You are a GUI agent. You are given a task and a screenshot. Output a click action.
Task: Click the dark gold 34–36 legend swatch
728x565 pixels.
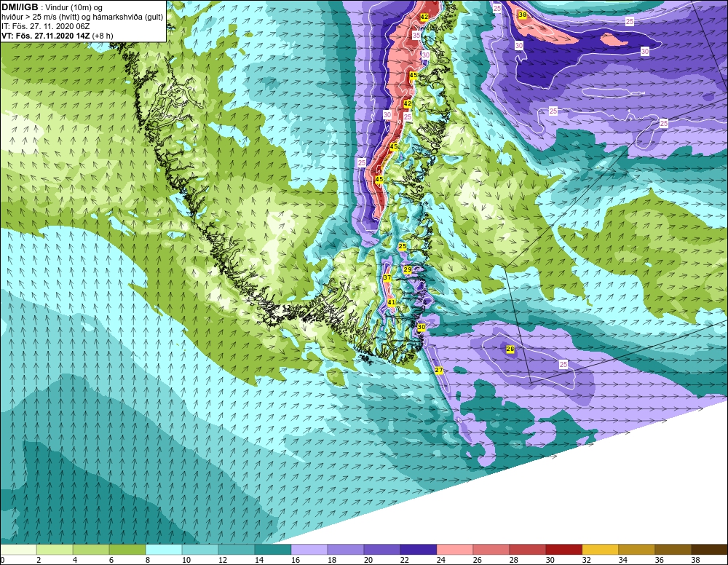pos(637,550)
